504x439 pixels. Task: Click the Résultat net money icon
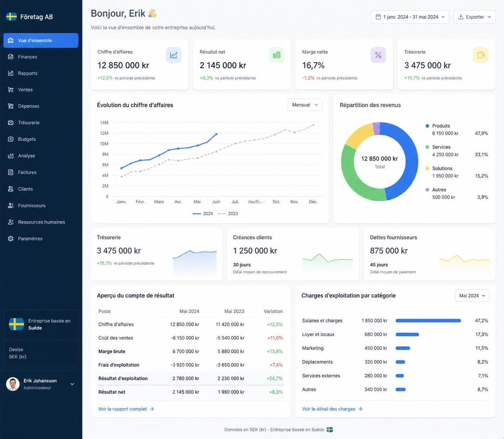pyautogui.click(x=277, y=55)
